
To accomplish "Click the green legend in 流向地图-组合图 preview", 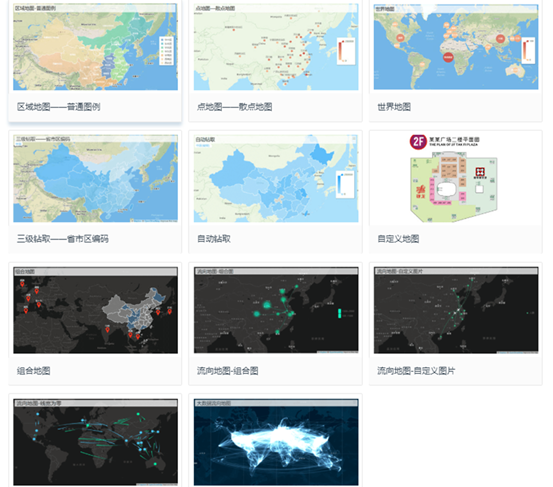I will pyautogui.click(x=340, y=313).
